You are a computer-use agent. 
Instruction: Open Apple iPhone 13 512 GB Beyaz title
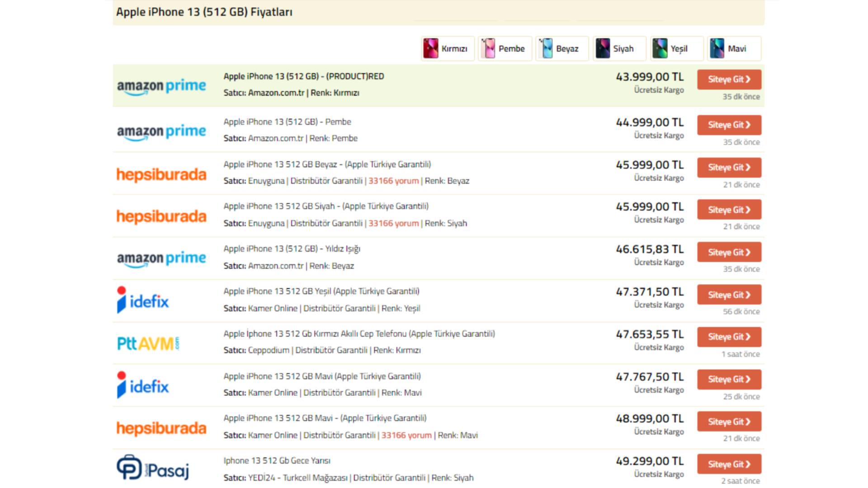327,164
